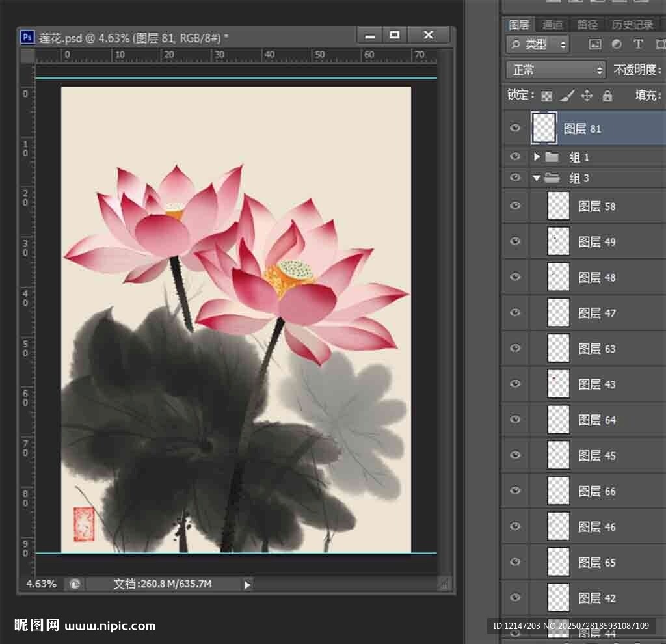
Task: Toggle visibility of 组 1 group
Action: [515, 157]
